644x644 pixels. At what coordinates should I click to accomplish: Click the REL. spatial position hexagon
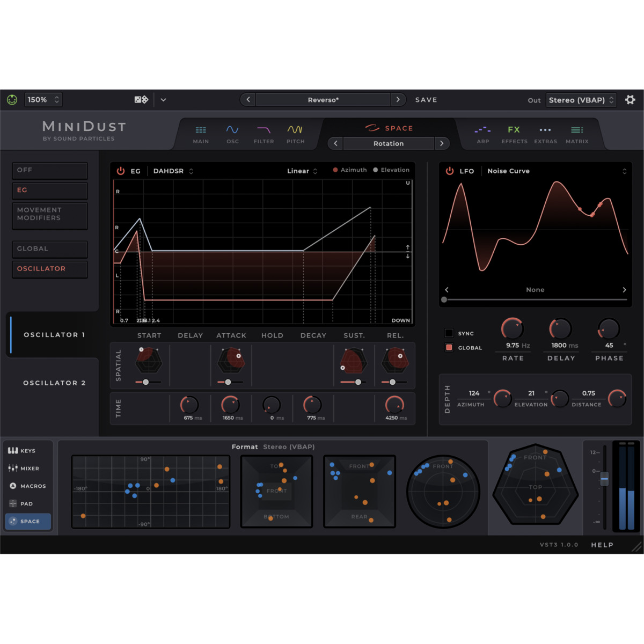tap(395, 361)
